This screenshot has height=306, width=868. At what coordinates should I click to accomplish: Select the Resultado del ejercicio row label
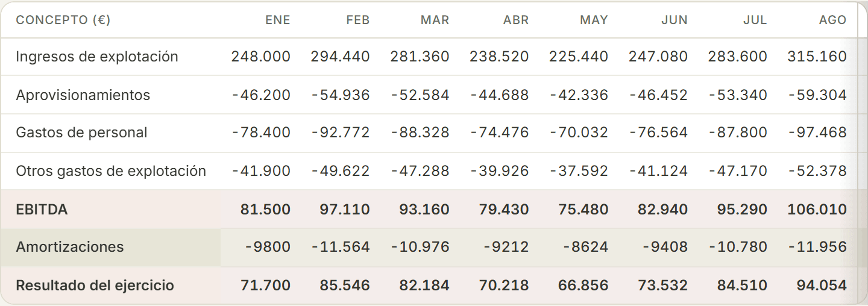[95, 286]
